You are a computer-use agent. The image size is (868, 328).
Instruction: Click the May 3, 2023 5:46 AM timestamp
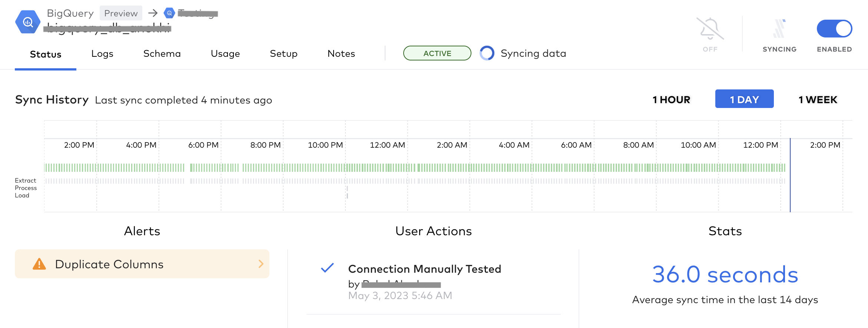pos(400,296)
